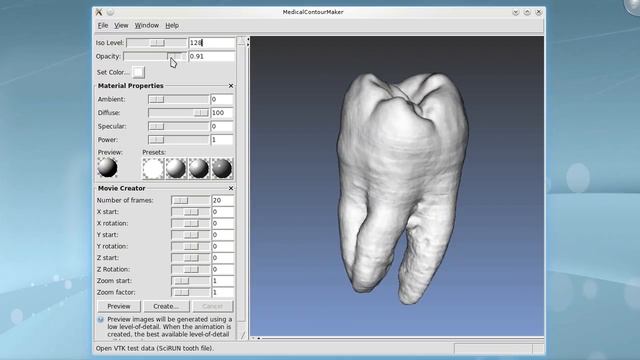Select the first white material preset
Image resolution: width=640 pixels, height=360 pixels.
(x=153, y=169)
